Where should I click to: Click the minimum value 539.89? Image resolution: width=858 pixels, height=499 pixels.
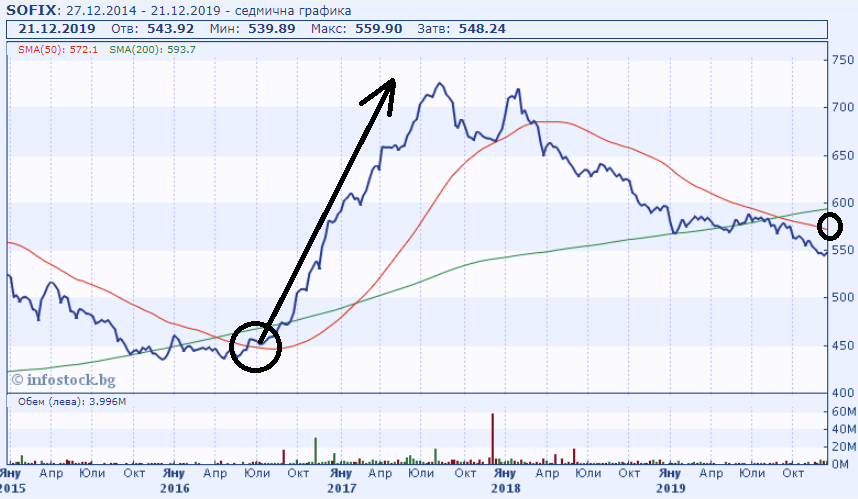click(x=272, y=29)
